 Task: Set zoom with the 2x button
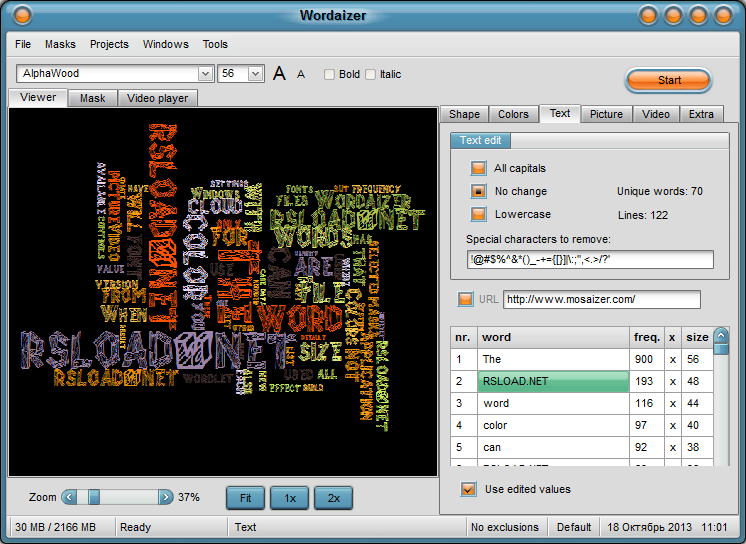point(334,498)
